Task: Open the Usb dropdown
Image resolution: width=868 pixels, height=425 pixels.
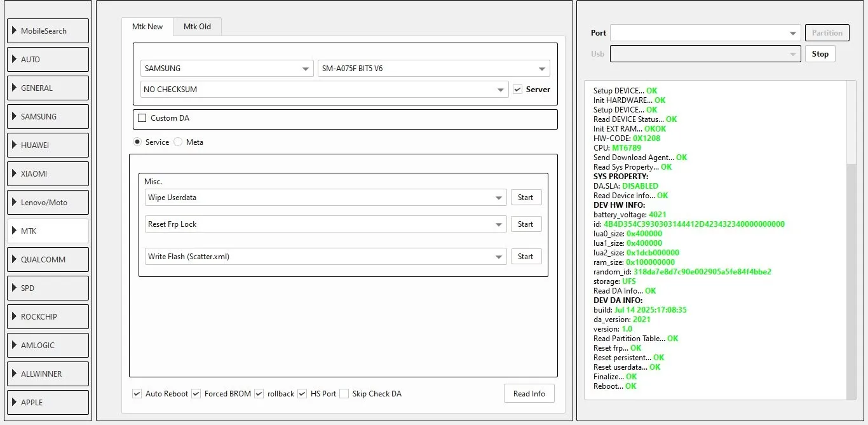Action: (x=705, y=54)
